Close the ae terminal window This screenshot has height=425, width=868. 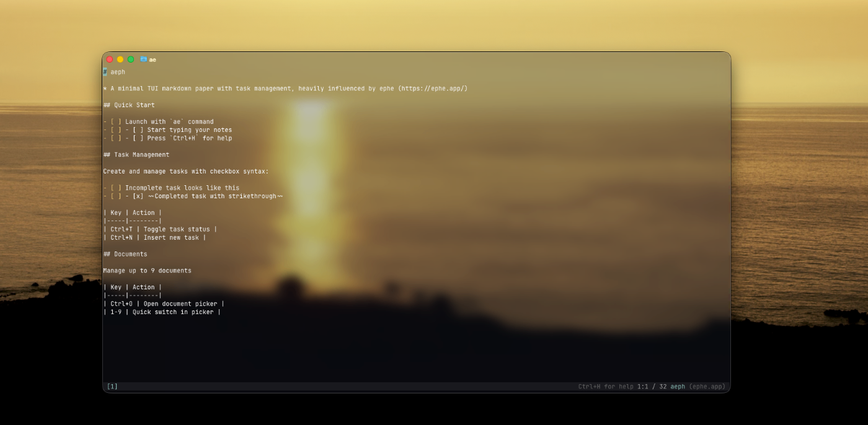click(x=110, y=59)
